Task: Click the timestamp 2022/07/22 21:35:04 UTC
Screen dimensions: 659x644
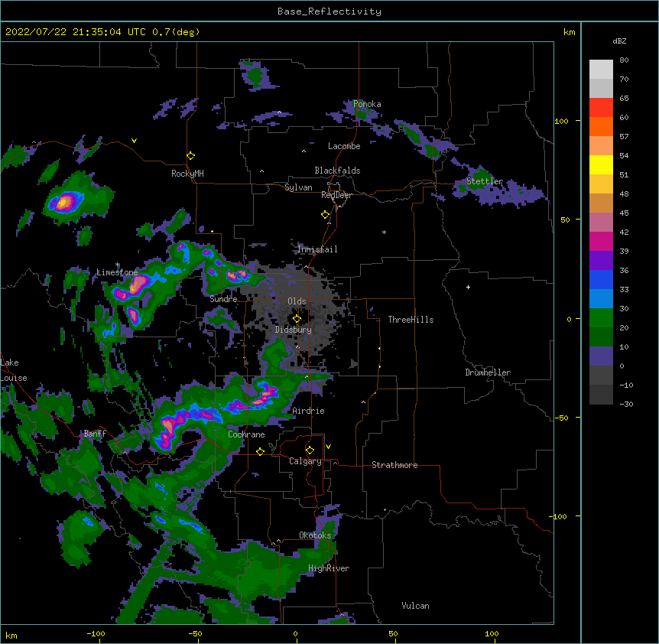Action: point(76,32)
